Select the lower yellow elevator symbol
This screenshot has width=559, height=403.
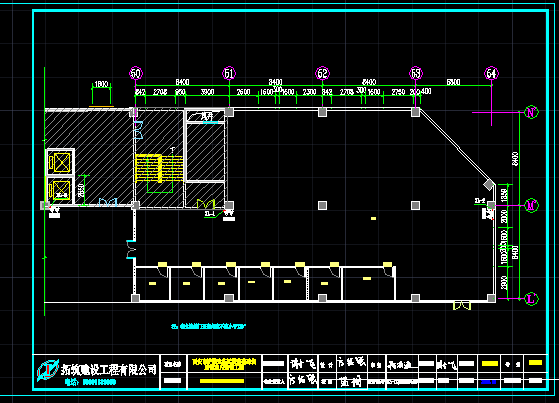60,190
